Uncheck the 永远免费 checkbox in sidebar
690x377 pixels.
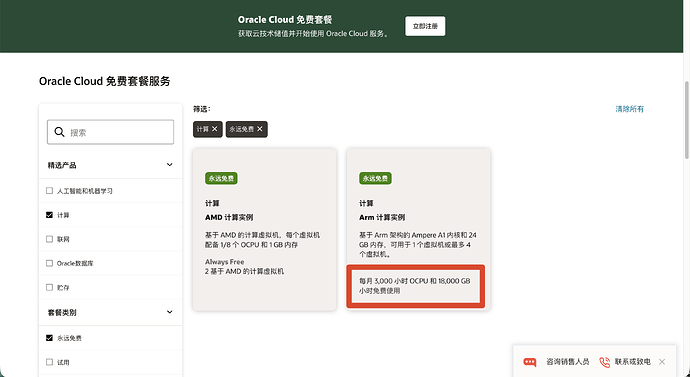49,338
